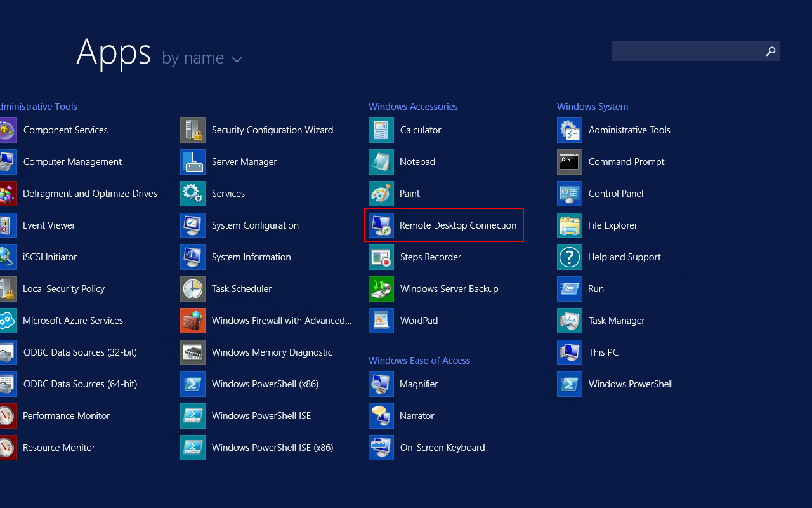The width and height of the screenshot is (812, 508).
Task: Click the 'Event Viewer' label
Action: click(x=49, y=225)
